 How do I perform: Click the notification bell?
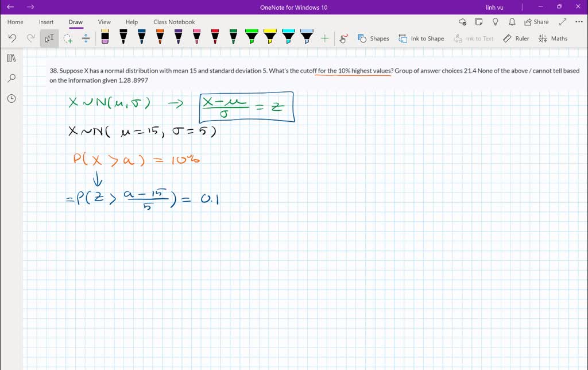512,21
